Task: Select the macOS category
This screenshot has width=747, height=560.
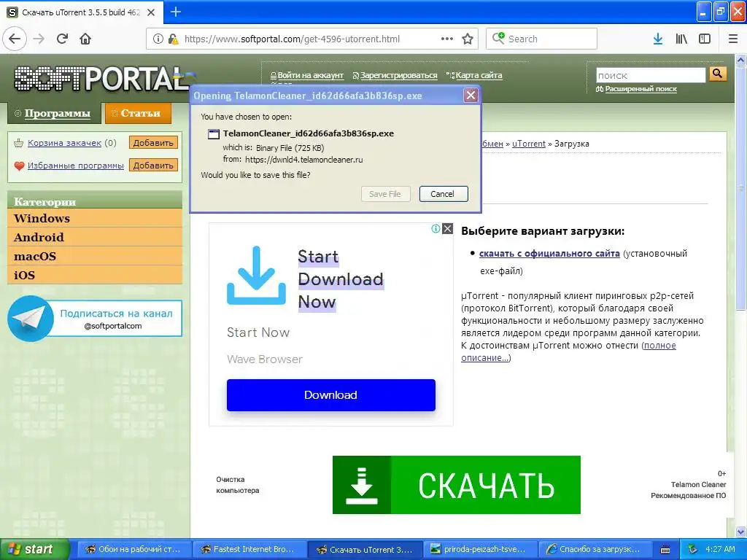Action: [95, 256]
